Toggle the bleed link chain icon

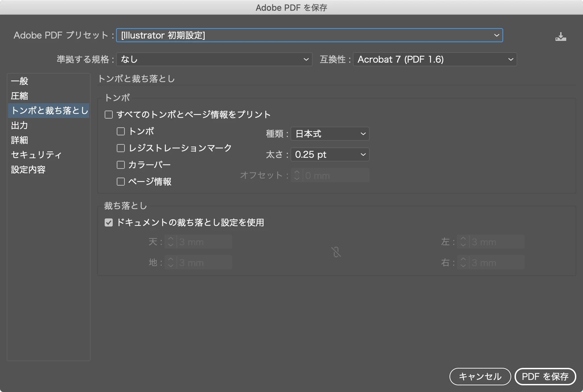tap(336, 252)
